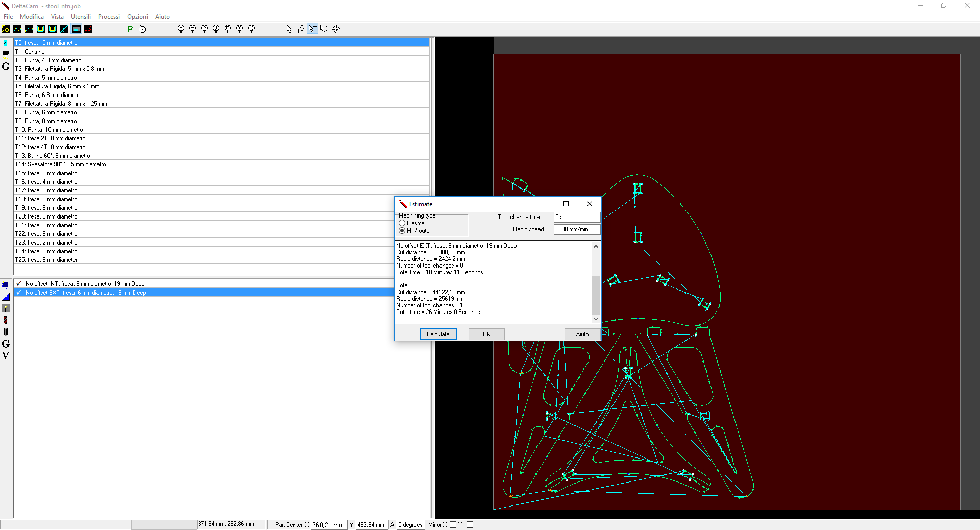This screenshot has height=530, width=980.
Task: Select the arrow C pointer tool
Action: 324,29
